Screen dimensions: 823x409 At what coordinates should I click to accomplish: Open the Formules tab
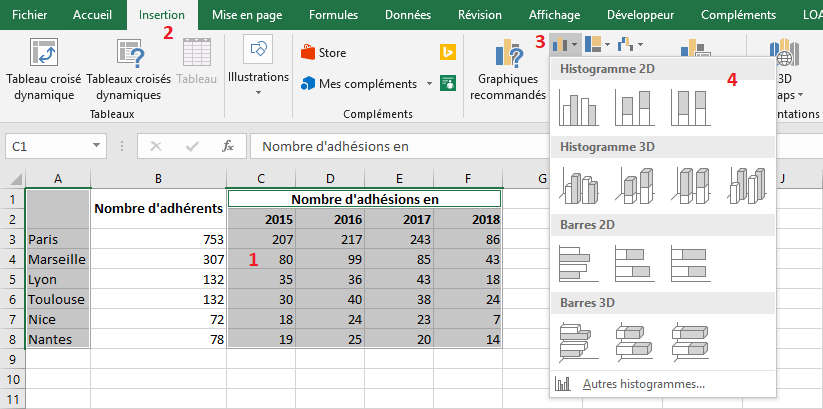point(333,15)
